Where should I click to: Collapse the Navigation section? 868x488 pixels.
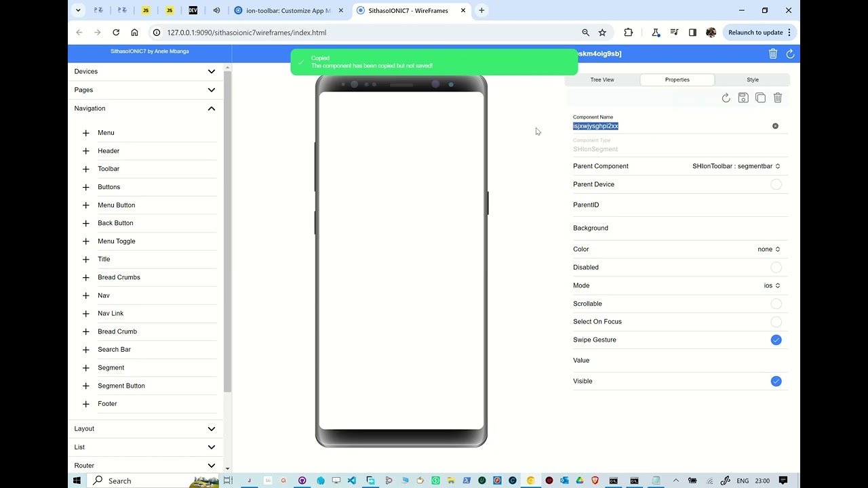tap(145, 108)
